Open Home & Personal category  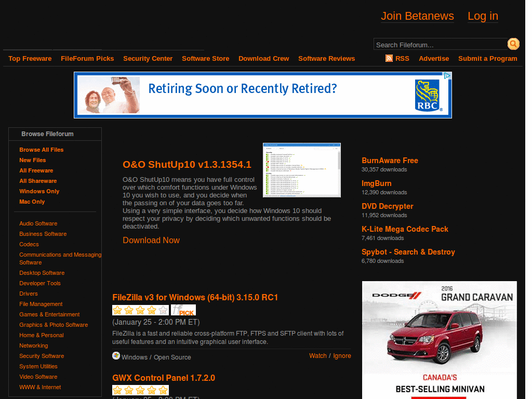pyautogui.click(x=42, y=335)
